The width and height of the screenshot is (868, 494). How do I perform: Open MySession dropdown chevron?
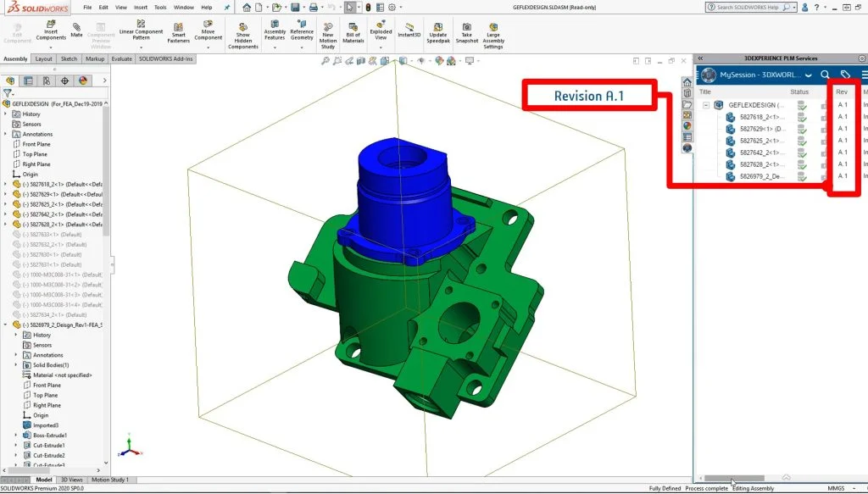coord(809,75)
